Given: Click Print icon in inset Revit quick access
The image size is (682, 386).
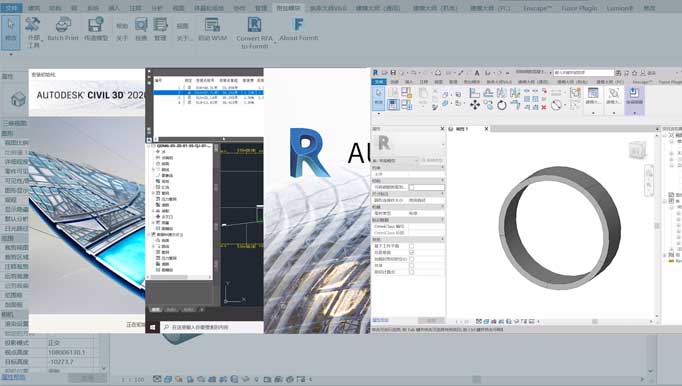Looking at the screenshot, I should [x=438, y=73].
